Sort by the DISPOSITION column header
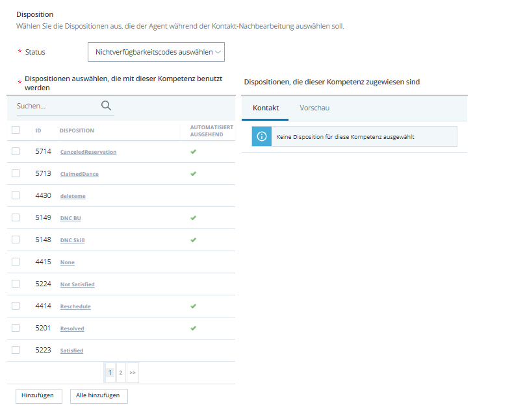 point(77,130)
